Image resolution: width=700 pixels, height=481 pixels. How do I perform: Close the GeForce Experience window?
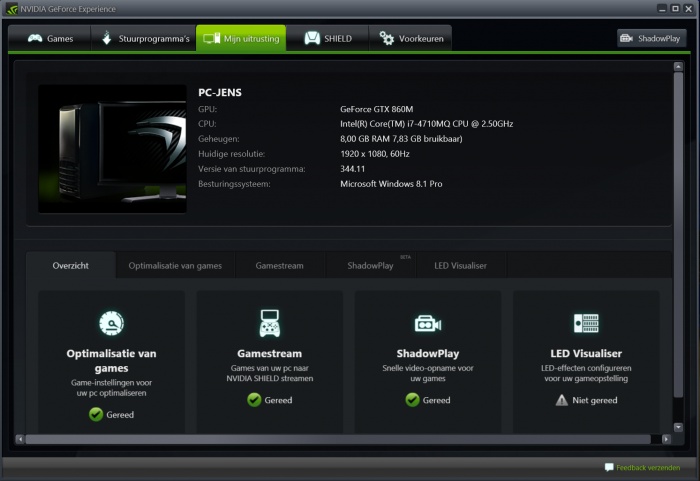[x=689, y=8]
